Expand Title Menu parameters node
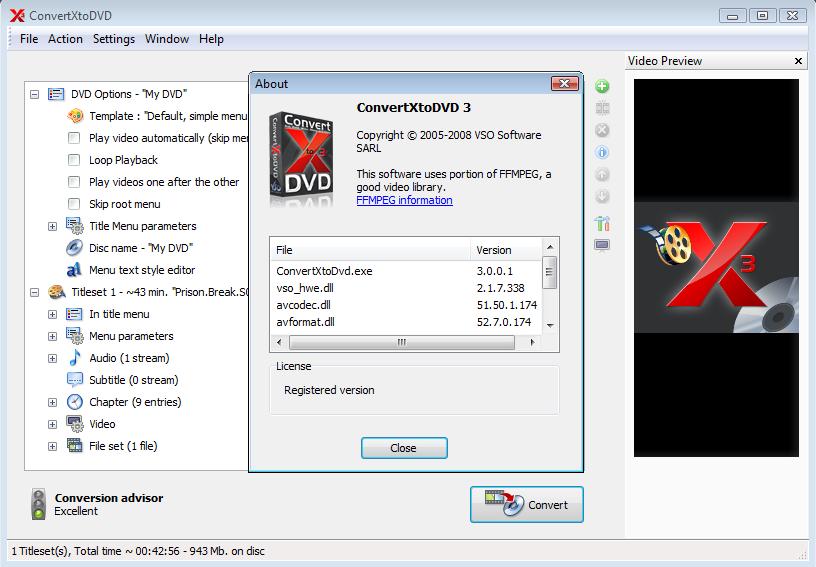 [x=53, y=226]
